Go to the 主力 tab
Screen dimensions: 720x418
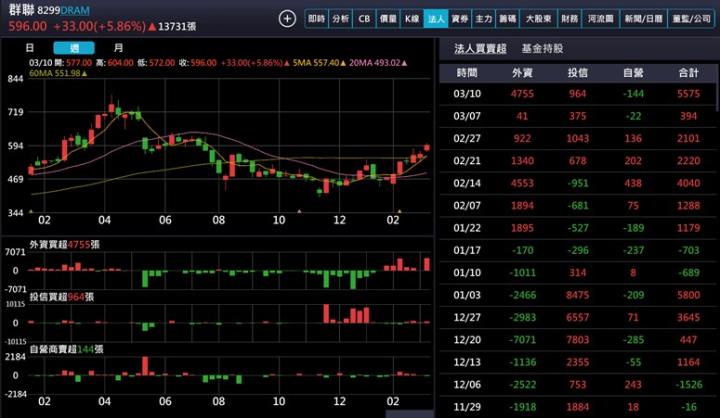pos(484,19)
